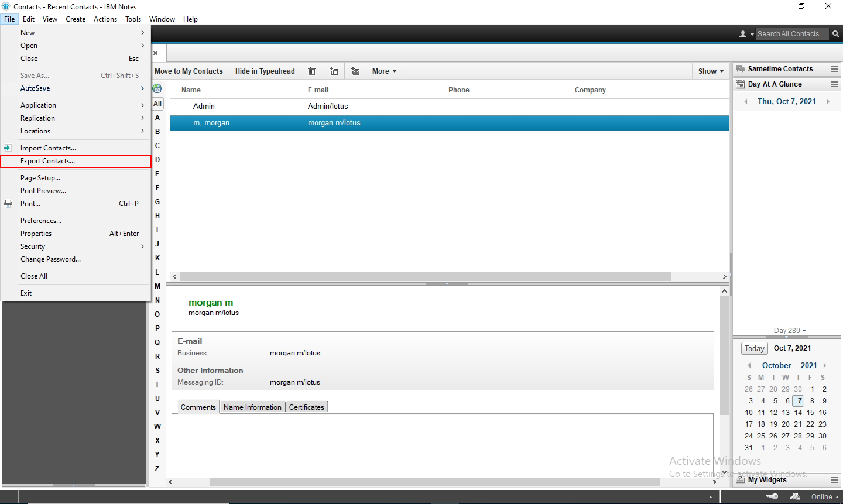The height and width of the screenshot is (504, 843).
Task: Click the My Widgets toolbox icon
Action: point(741,480)
